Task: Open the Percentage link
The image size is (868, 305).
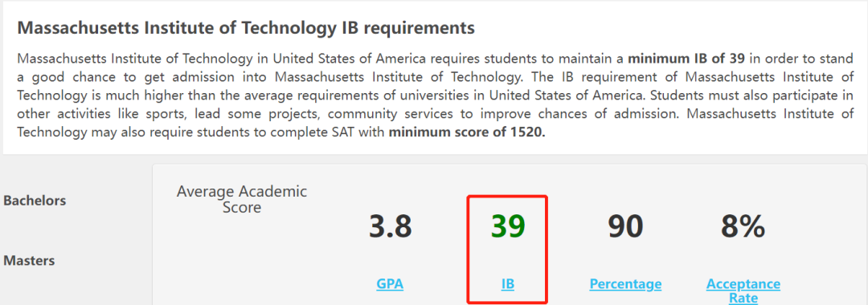Action: coord(625,285)
